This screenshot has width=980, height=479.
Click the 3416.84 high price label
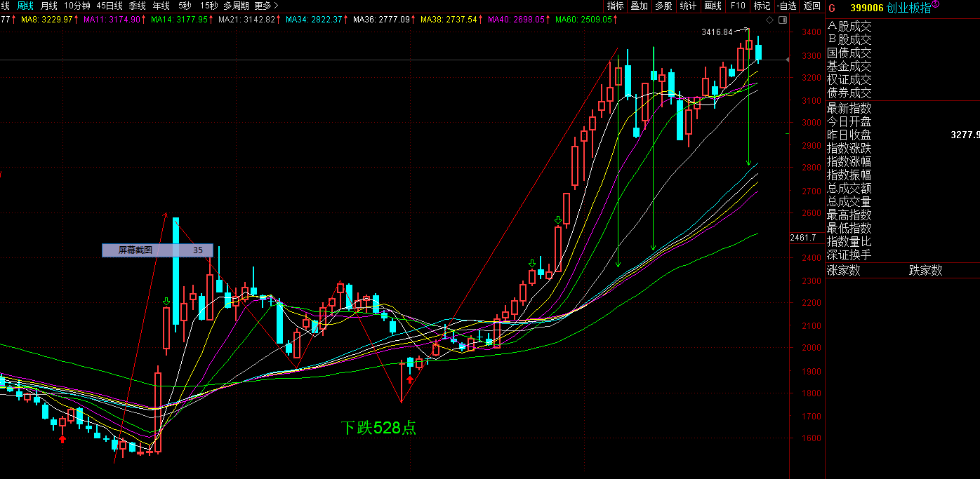tap(717, 32)
